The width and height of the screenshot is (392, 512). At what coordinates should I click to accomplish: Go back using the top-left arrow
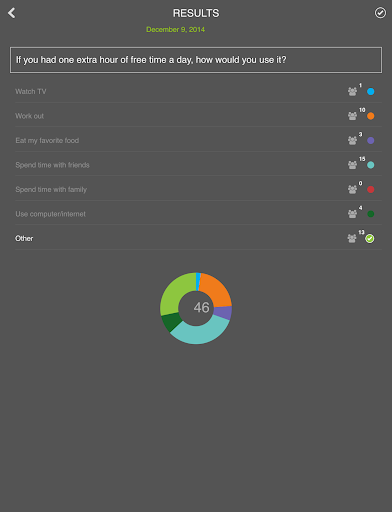pos(12,13)
